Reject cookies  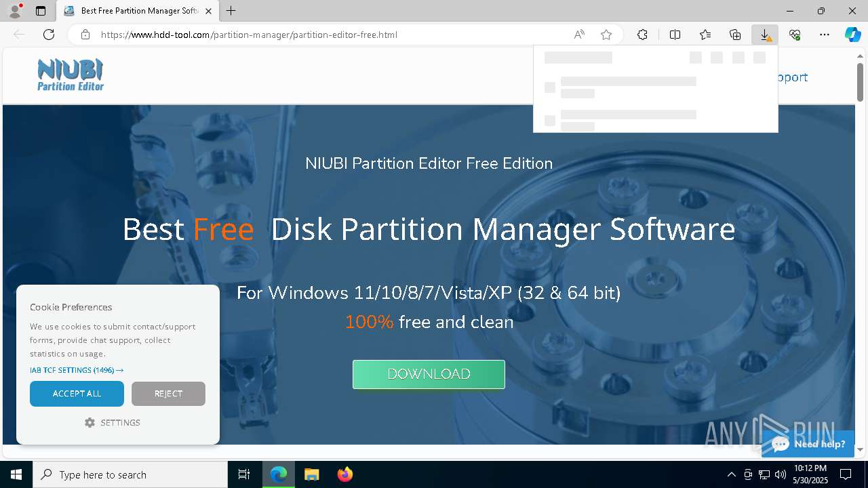pyautogui.click(x=168, y=394)
